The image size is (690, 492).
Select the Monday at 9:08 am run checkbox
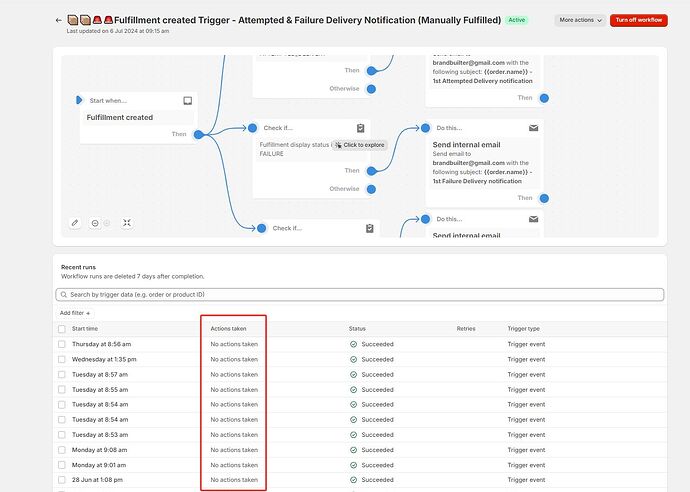[62, 450]
